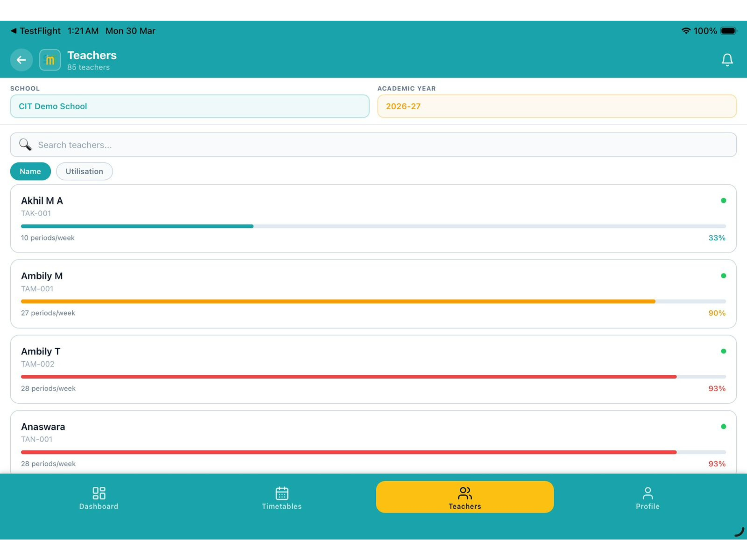Tap the Profile person icon
The width and height of the screenshot is (747, 560).
click(647, 493)
